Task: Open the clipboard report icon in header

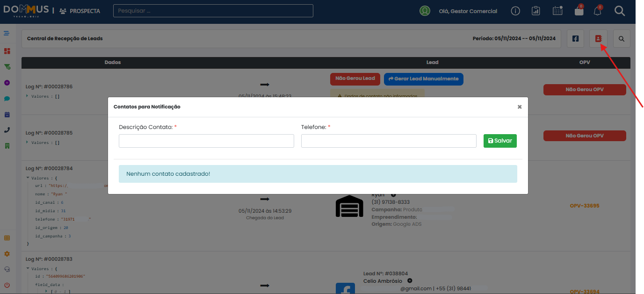Action: (536, 11)
